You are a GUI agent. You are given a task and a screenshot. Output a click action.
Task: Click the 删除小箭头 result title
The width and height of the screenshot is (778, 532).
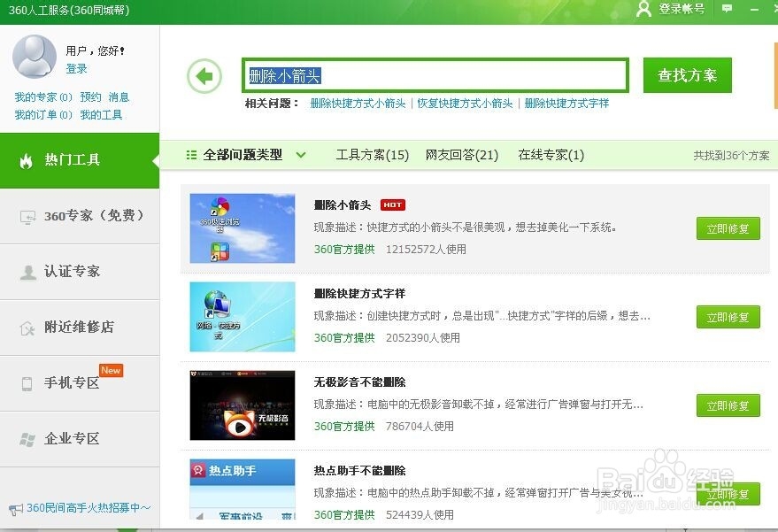click(343, 205)
